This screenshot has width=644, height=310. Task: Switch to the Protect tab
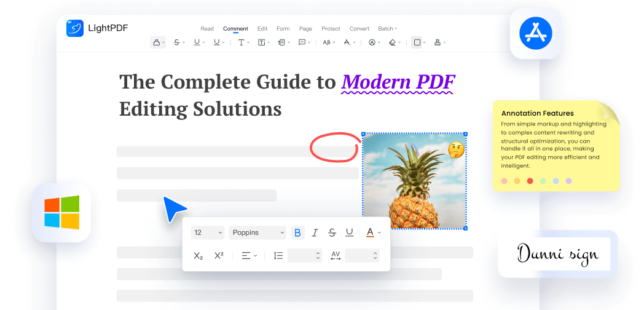pyautogui.click(x=331, y=29)
